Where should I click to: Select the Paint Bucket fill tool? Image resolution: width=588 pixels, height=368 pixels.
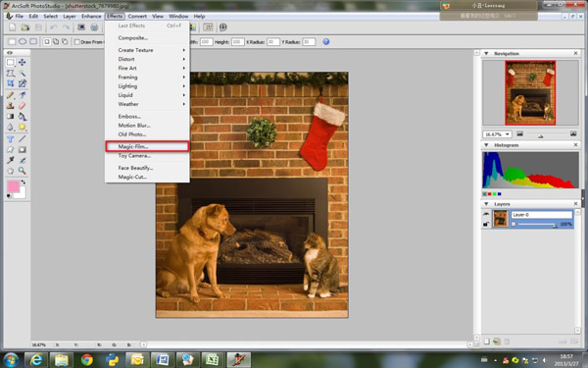coord(23,117)
